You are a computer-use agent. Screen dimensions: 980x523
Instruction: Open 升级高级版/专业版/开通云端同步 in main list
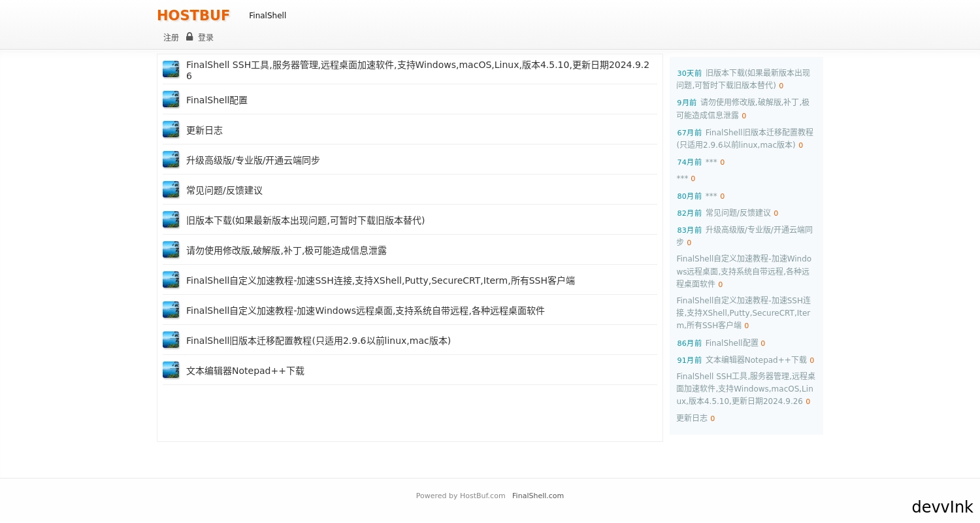[253, 160]
